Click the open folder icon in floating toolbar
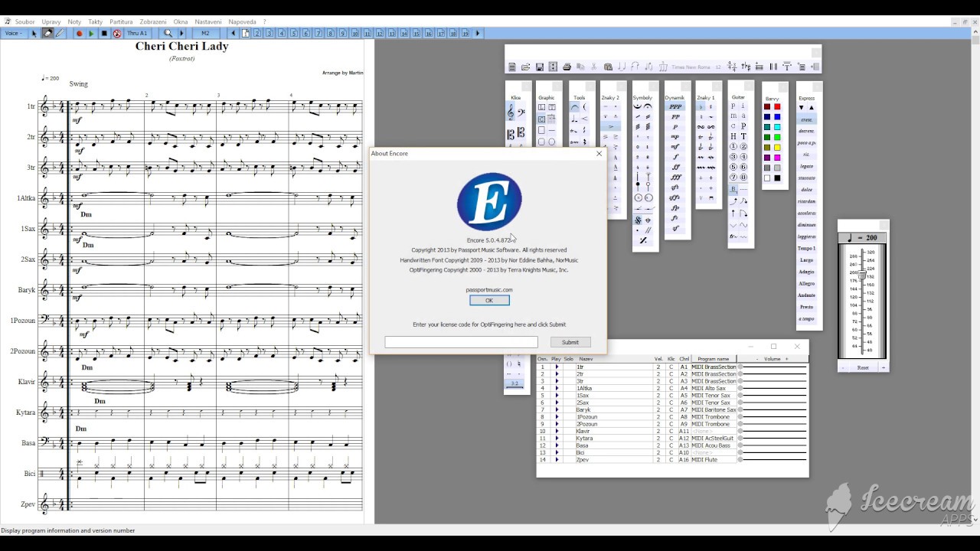The height and width of the screenshot is (551, 980). point(526,67)
